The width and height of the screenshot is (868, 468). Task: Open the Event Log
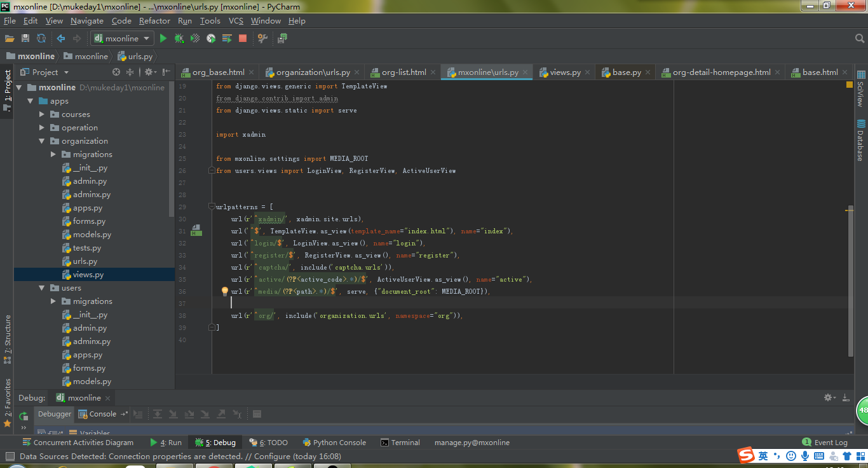[825, 443]
